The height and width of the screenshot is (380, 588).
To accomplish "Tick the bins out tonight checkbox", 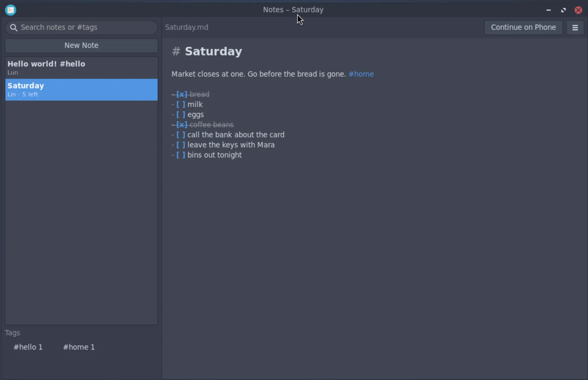I will (x=181, y=155).
